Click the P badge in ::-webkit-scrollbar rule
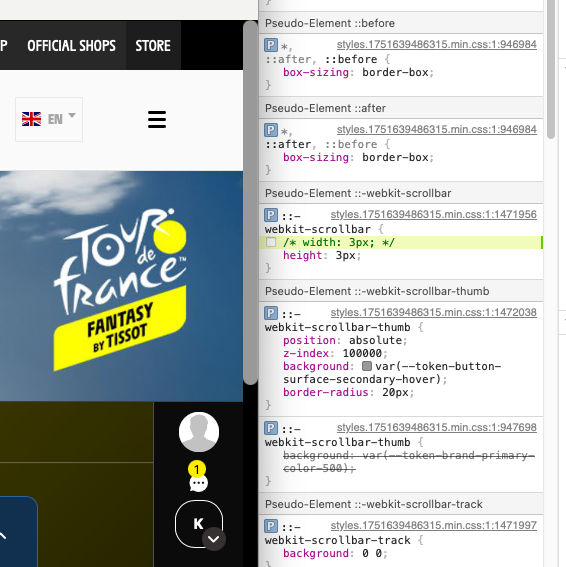Image resolution: width=566 pixels, height=567 pixels. point(271,215)
